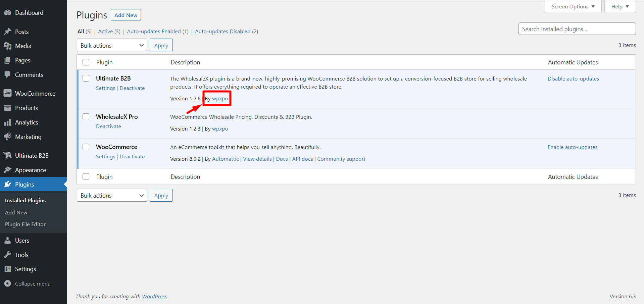This screenshot has height=304, width=644.
Task: Click the Settings sliders icon in sidebar
Action: pyautogui.click(x=7, y=269)
